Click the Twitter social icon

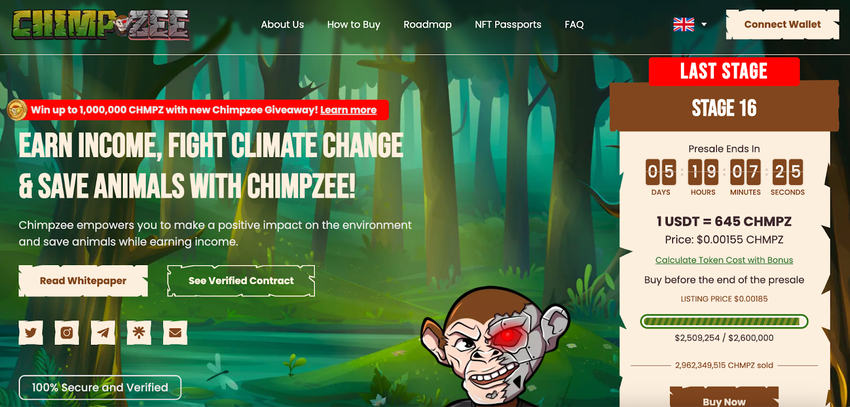pyautogui.click(x=31, y=333)
